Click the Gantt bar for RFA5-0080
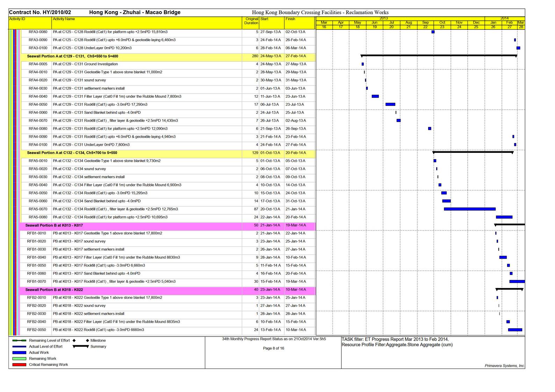Viewport: 555px width, 392px height. [x=504, y=217]
